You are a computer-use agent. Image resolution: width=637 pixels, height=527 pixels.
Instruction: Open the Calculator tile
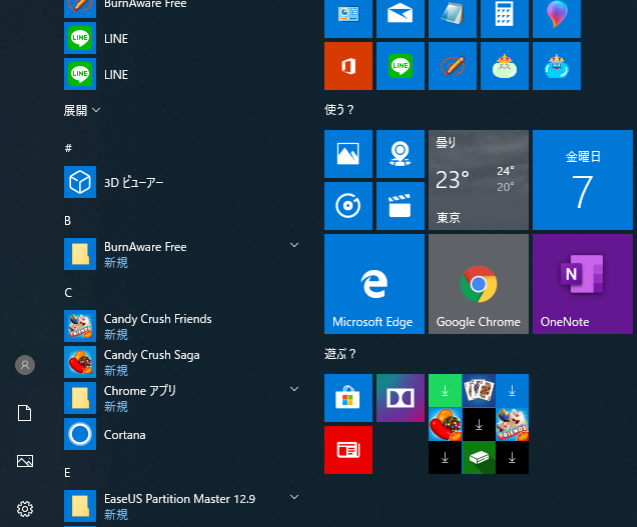point(504,19)
